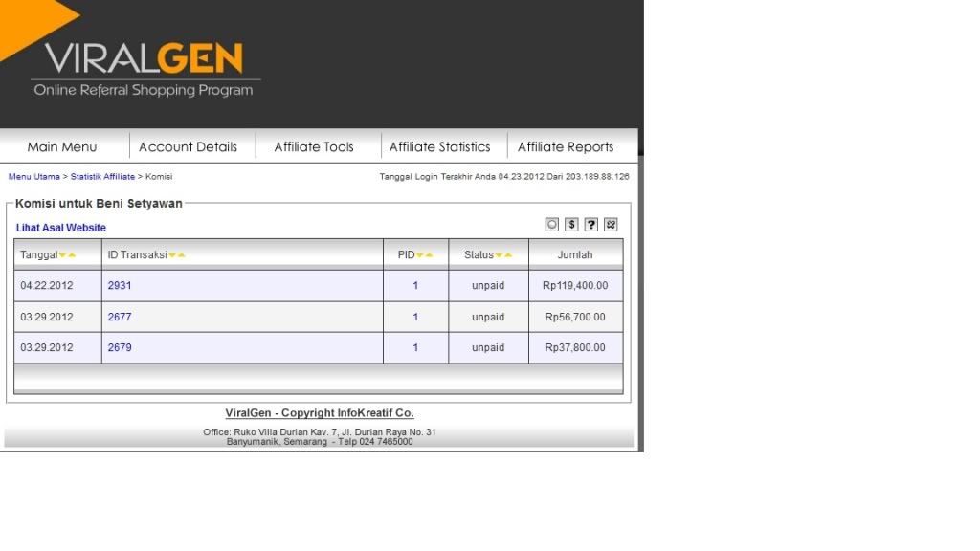Viewport: 980px width, 551px height.
Task: Click ViralGen Copyright InfoKreatif Co. link
Action: click(320, 413)
